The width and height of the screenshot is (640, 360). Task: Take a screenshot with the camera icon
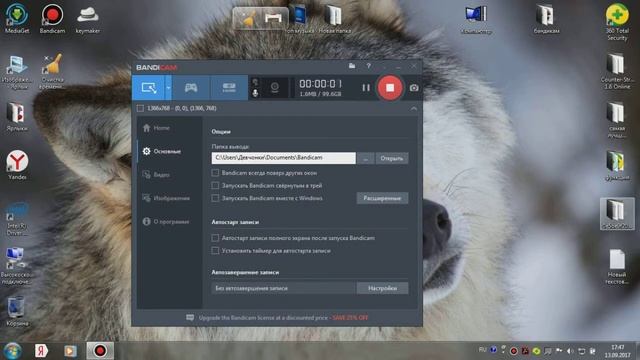[414, 88]
